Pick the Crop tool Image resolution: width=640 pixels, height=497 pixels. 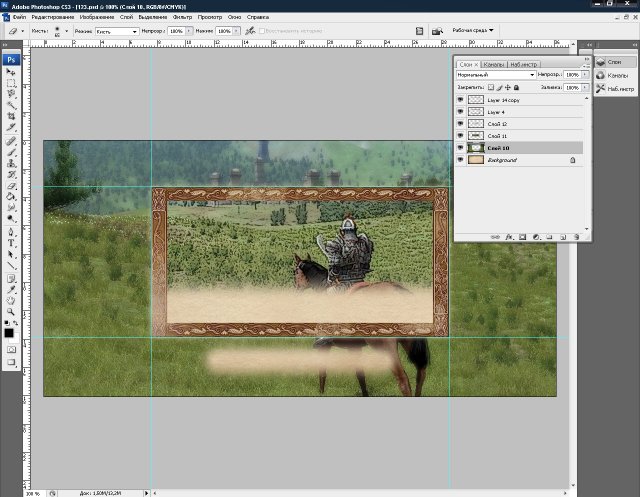(x=12, y=116)
